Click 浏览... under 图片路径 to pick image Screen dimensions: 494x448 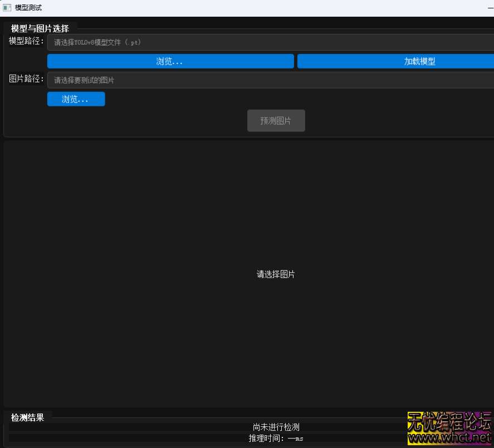(76, 99)
